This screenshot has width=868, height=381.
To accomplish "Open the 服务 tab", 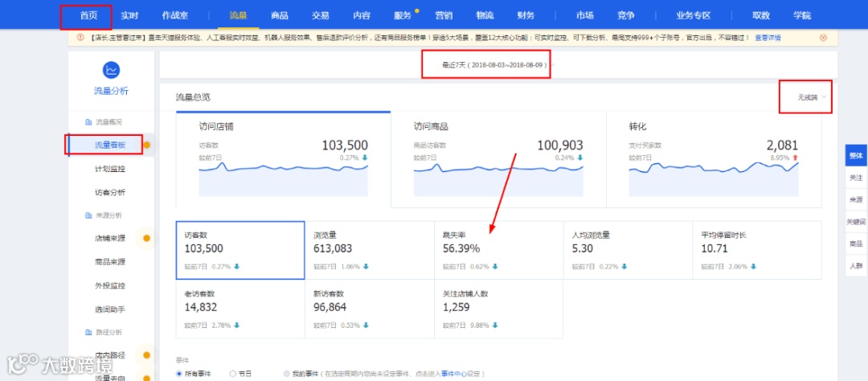I will (403, 15).
